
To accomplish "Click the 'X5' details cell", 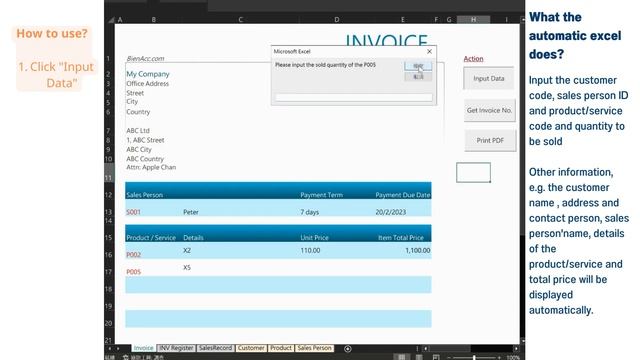I will 187,267.
